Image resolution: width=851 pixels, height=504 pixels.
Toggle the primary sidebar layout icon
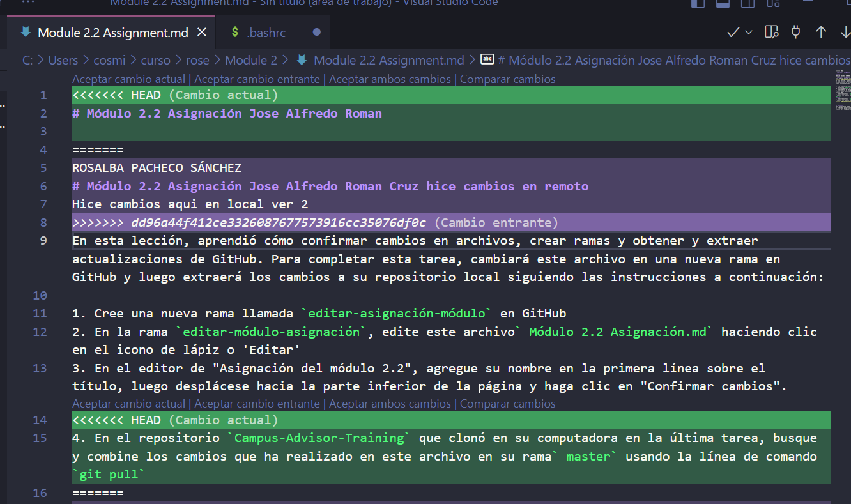tap(698, 4)
